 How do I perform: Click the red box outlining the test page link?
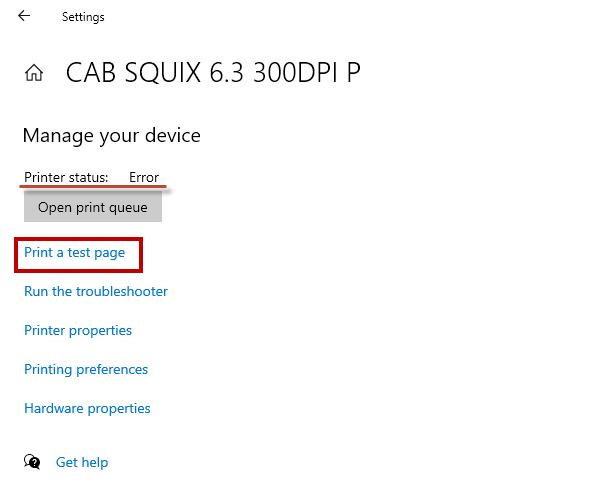pyautogui.click(x=141, y=254)
